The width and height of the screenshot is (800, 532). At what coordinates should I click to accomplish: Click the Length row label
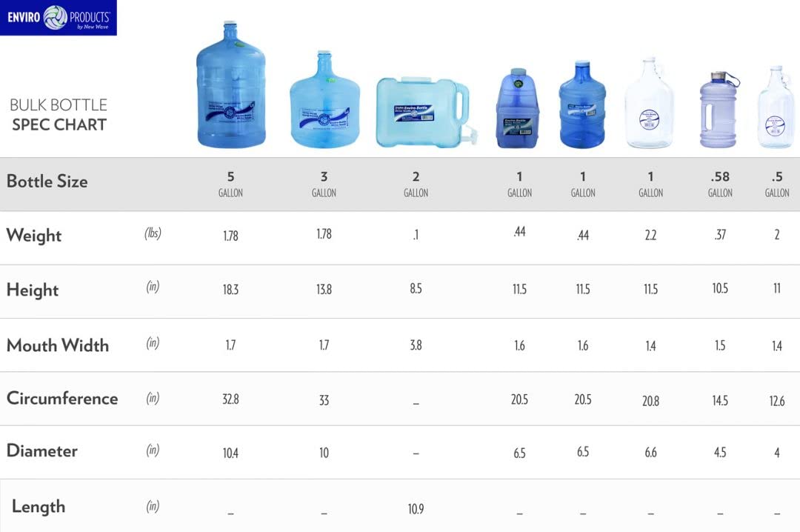(x=39, y=507)
